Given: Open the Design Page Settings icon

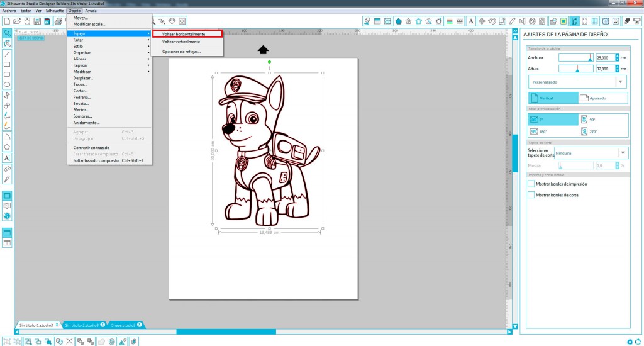Looking at the screenshot, I should 574,21.
